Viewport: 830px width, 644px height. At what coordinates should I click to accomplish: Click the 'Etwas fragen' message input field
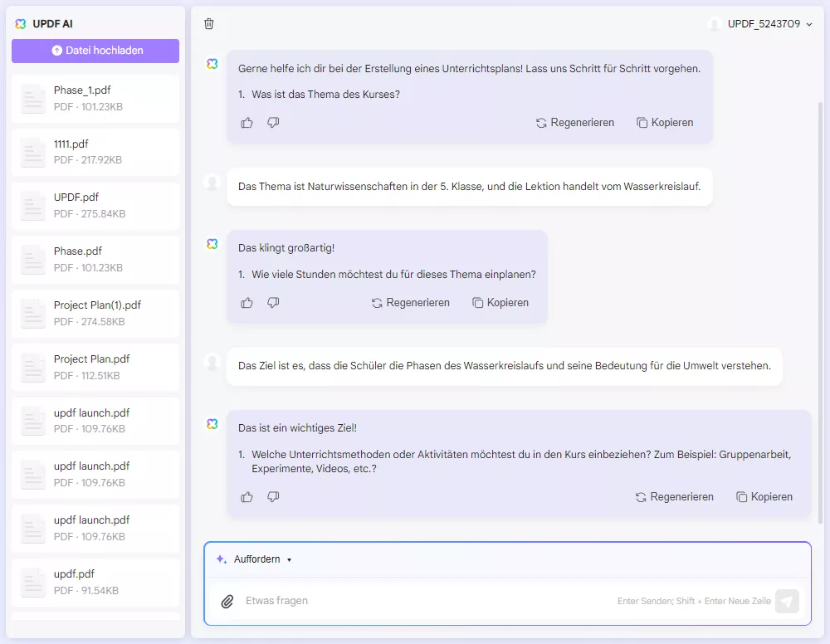click(423, 601)
